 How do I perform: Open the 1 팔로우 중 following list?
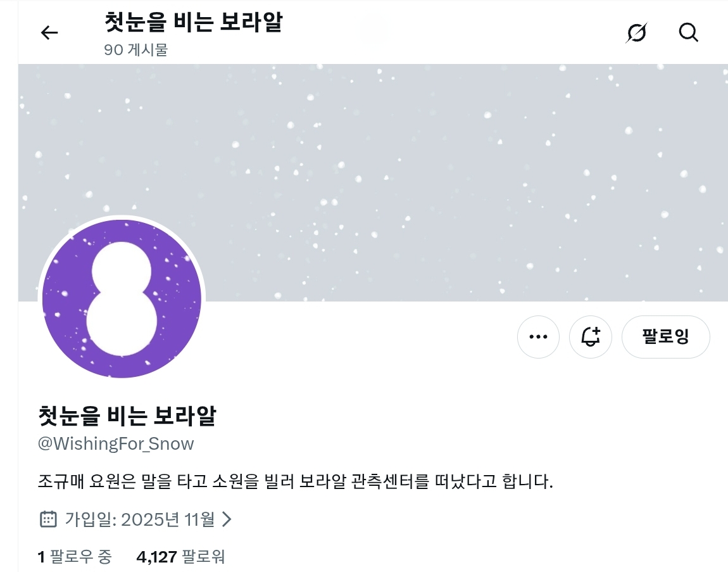click(x=75, y=556)
